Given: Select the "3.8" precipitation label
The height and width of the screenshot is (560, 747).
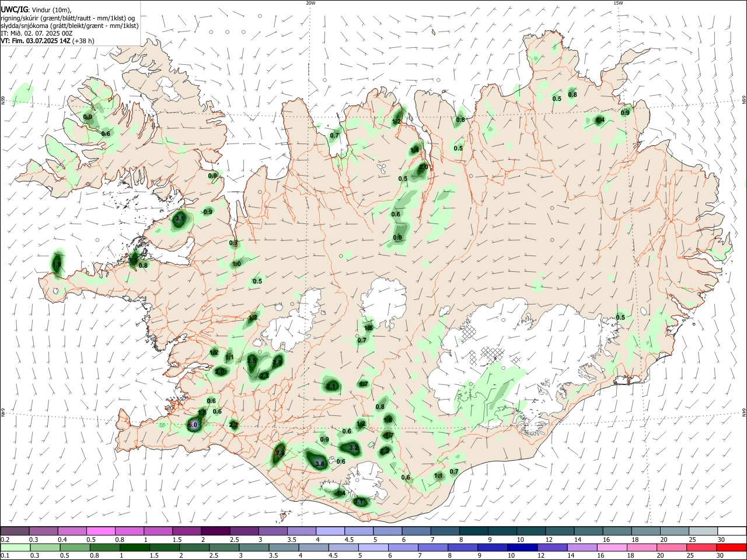Looking at the screenshot, I should (x=319, y=464).
